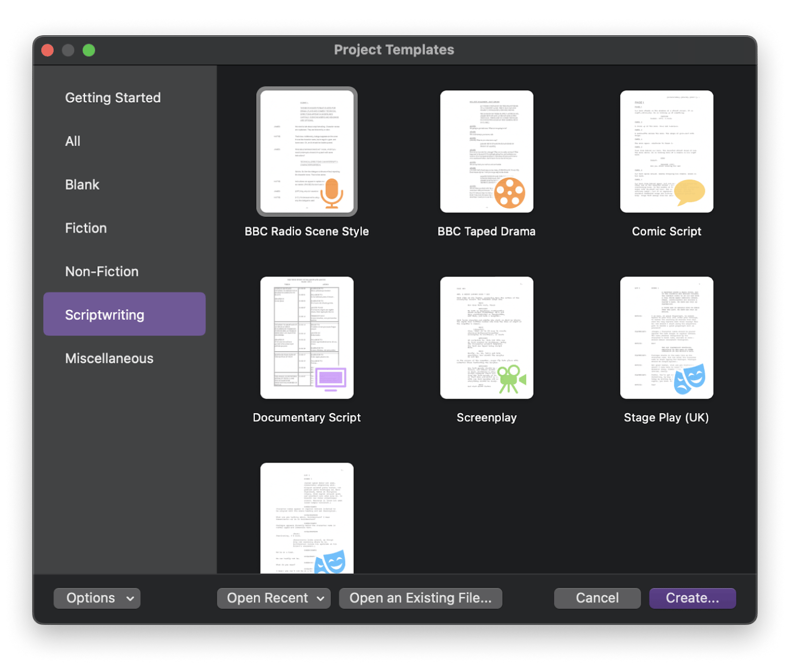
Task: Show the All templates category
Action: pos(73,141)
